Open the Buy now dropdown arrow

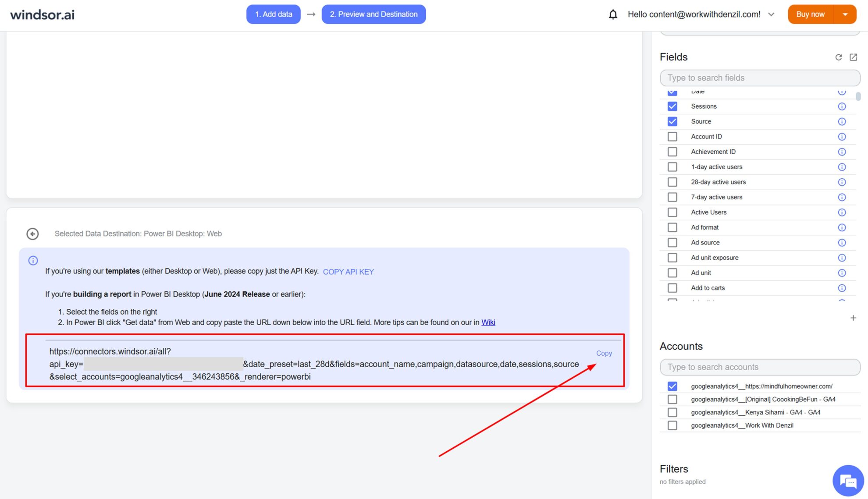[x=845, y=14]
